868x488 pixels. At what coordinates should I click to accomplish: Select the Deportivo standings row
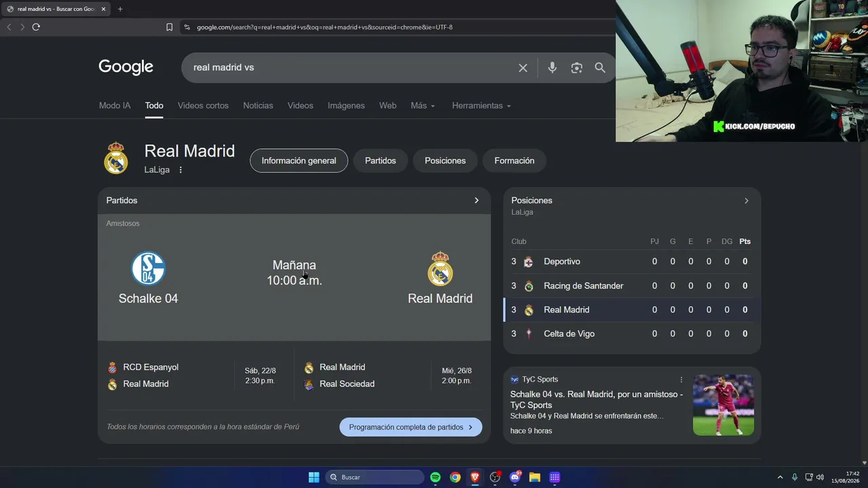(x=632, y=262)
